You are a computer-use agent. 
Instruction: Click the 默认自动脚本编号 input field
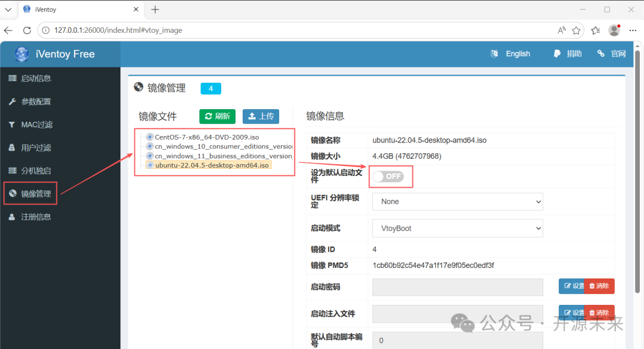point(457,341)
